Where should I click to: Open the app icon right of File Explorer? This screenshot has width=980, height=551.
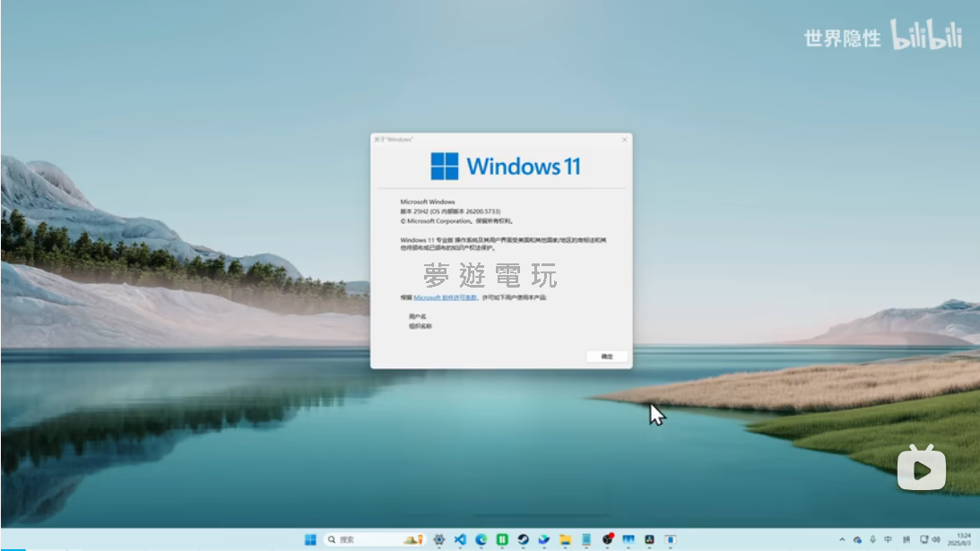click(586, 539)
